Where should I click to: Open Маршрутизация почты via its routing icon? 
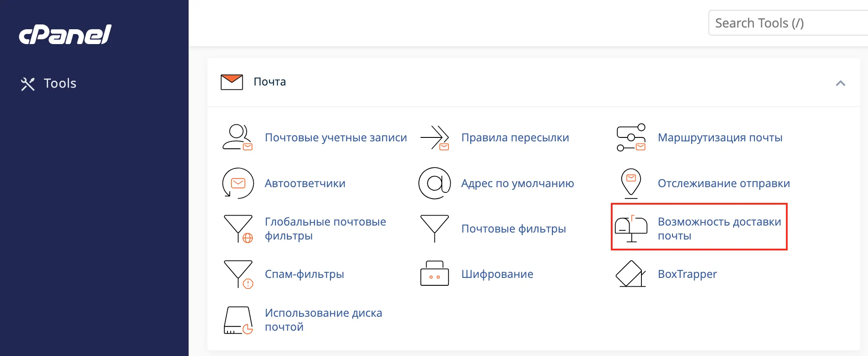(x=630, y=137)
